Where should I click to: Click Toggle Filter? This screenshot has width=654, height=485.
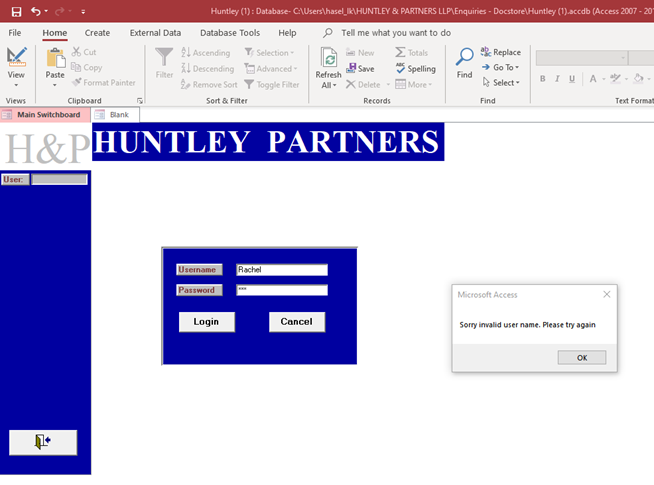point(272,85)
